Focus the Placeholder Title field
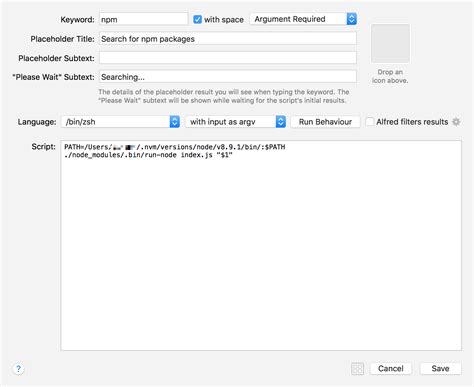This screenshot has height=387, width=474. (228, 39)
